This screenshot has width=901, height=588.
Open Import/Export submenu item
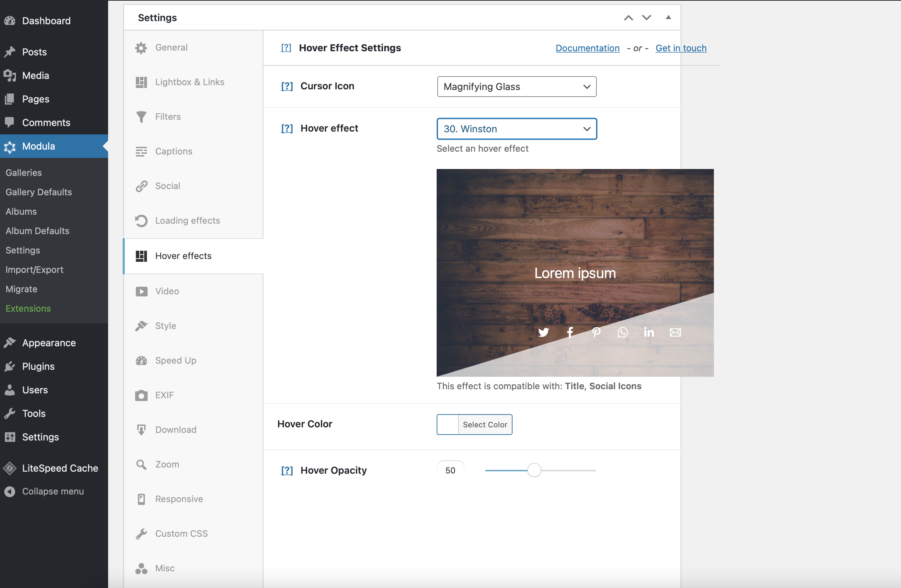click(x=34, y=270)
